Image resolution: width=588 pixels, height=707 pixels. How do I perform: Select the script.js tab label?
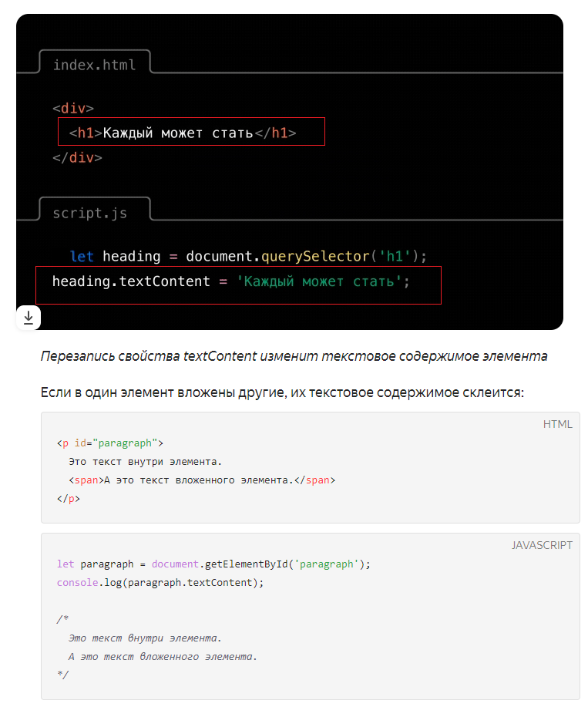(x=89, y=213)
